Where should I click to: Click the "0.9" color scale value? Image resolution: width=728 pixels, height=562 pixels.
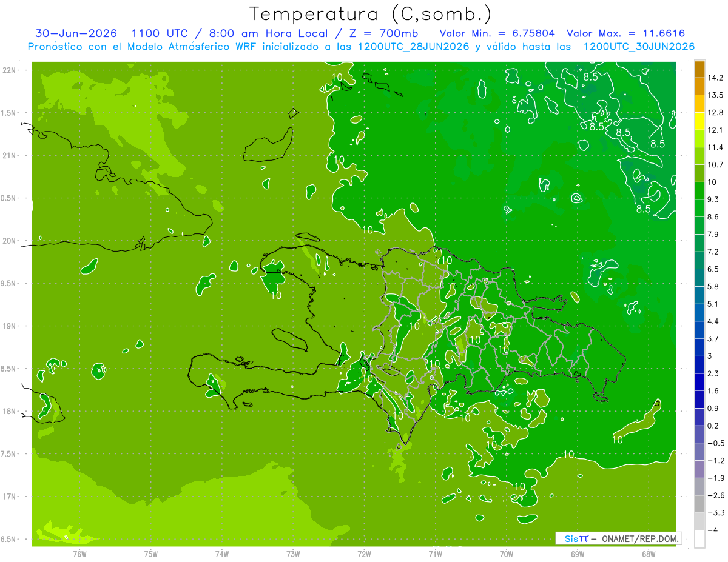(x=713, y=408)
